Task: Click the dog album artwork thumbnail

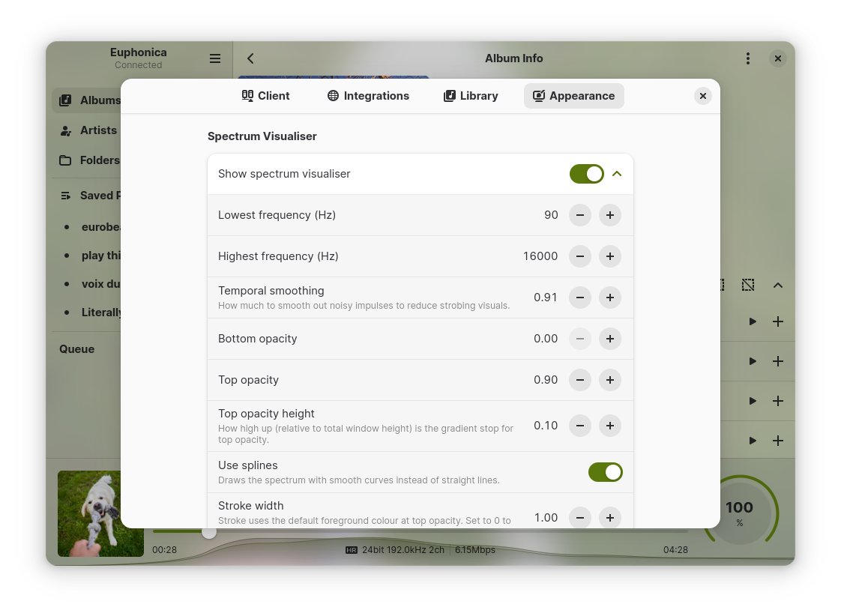Action: click(101, 514)
